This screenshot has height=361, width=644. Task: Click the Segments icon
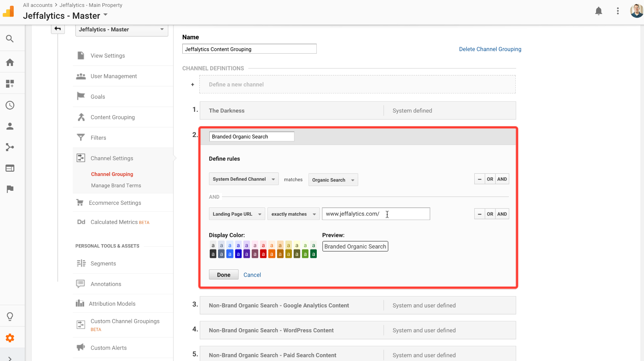(81, 263)
